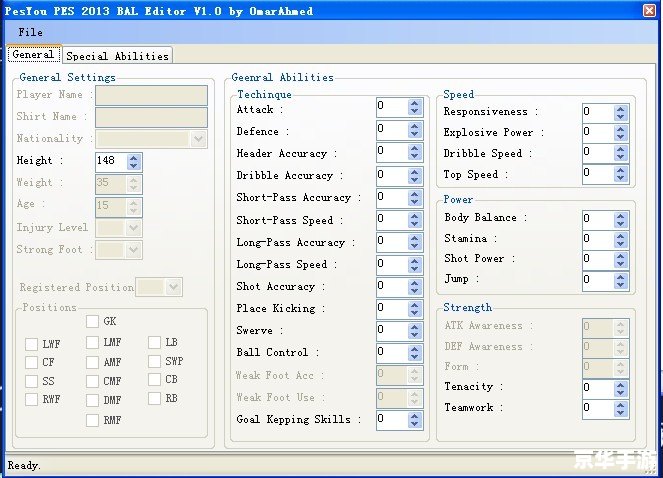Image resolution: width=663 pixels, height=478 pixels.
Task: Increase the Responsiveness value
Action: coord(620,109)
